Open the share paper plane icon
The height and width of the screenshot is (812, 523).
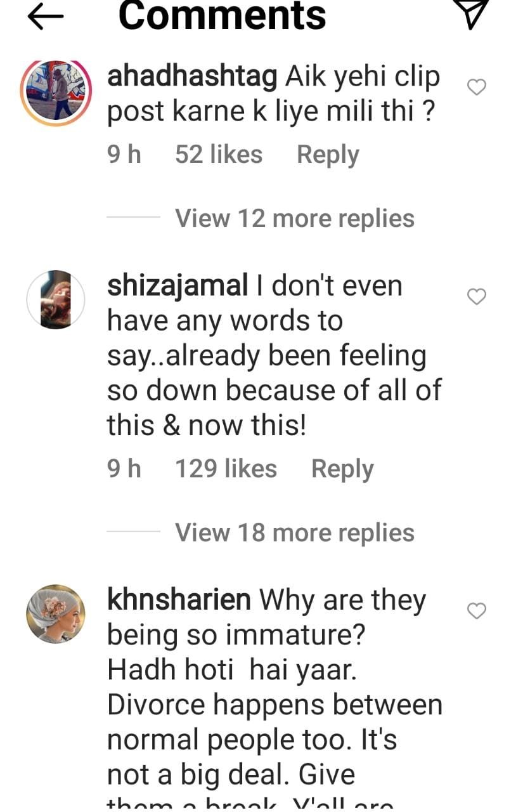point(475,15)
